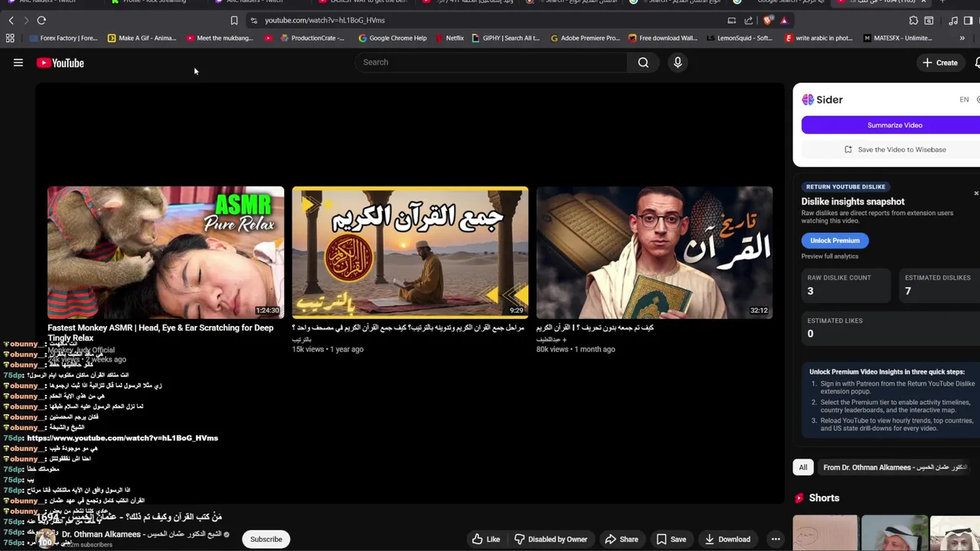
Task: Open the site settings icon beside the URL
Action: pyautogui.click(x=253, y=20)
